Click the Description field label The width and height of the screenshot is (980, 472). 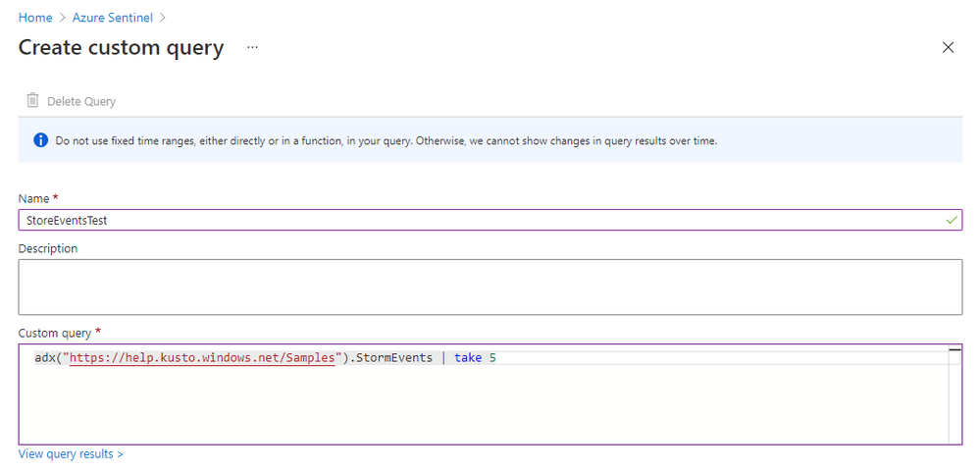pos(48,249)
